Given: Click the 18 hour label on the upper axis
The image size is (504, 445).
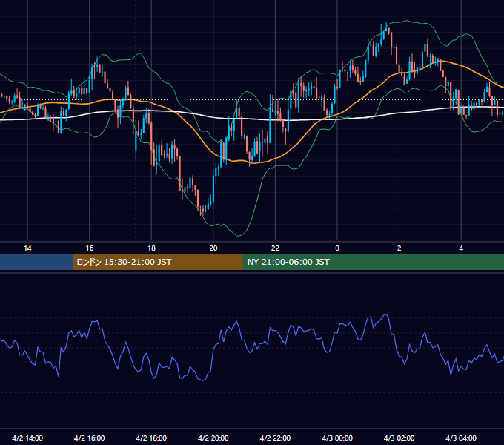Looking at the screenshot, I should coord(151,248).
